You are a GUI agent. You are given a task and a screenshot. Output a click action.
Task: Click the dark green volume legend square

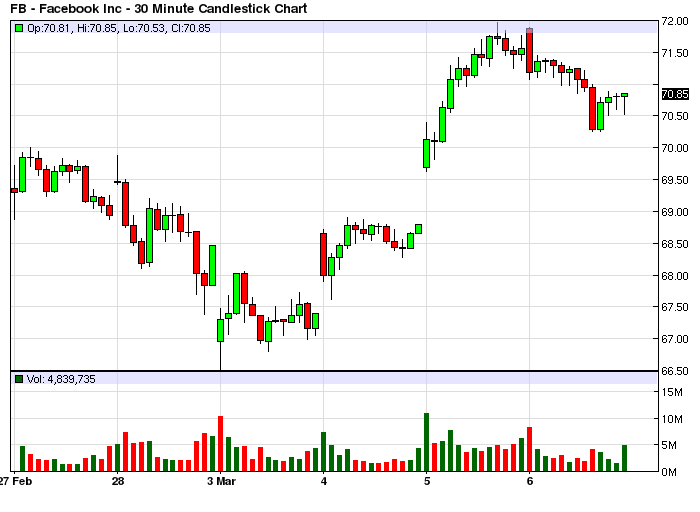click(19, 379)
